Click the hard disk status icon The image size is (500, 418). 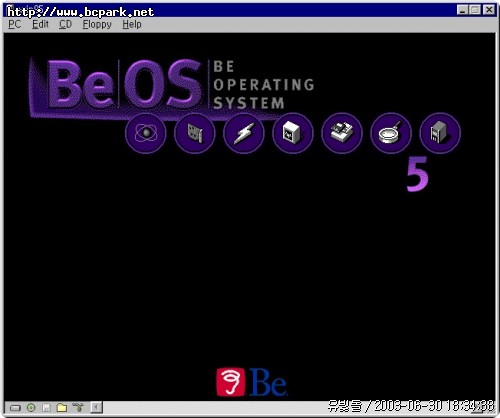[x=15, y=407]
